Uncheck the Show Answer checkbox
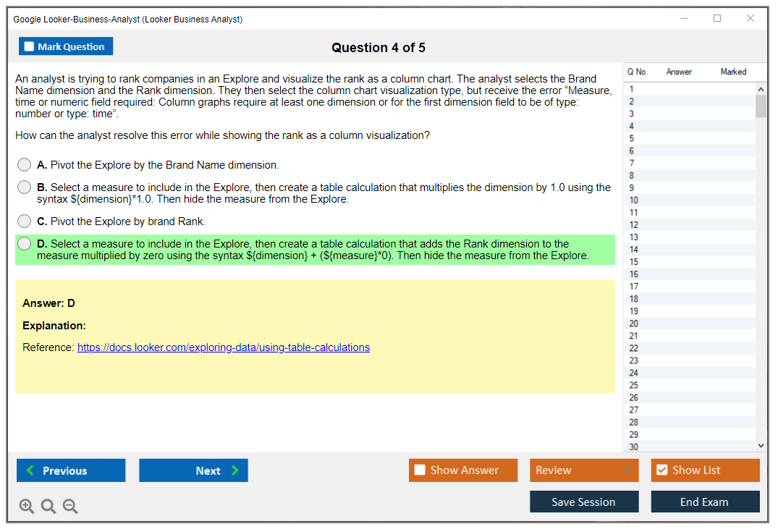The height and width of the screenshot is (532, 778). 420,470
